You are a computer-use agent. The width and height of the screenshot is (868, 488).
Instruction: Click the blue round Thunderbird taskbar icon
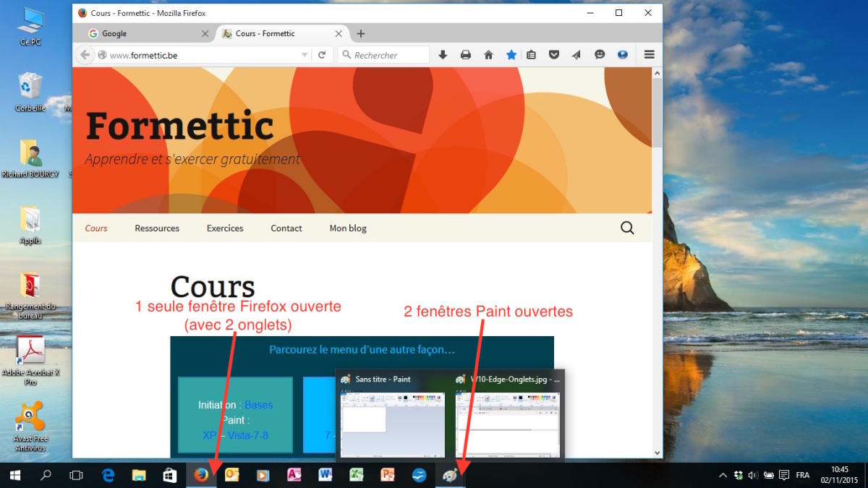pos(419,475)
